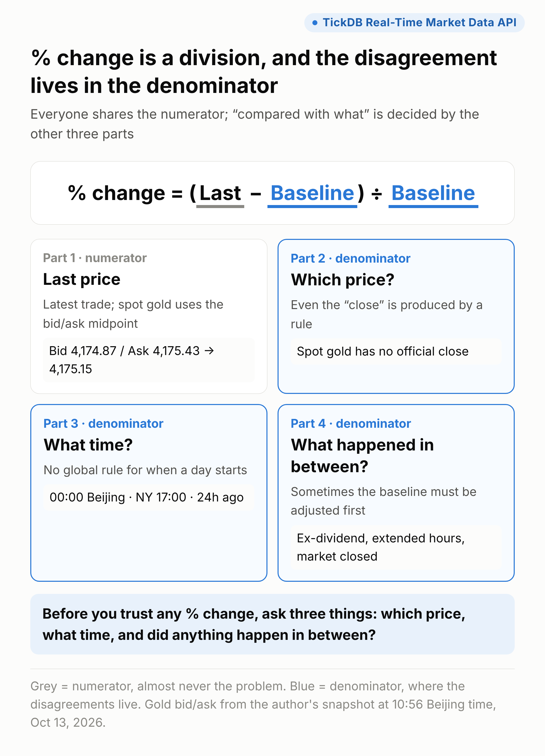Select the Bid 4,174.87 / Ask 4,175.43 example box
This screenshot has height=756, width=545.
(149, 360)
